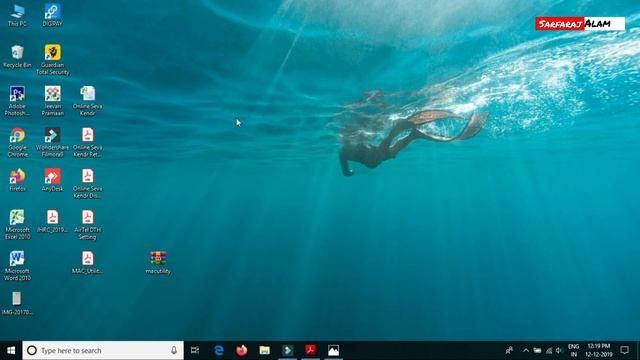Image resolution: width=640 pixels, height=360 pixels.
Task: Switch to Photos app on the taskbar
Action: (x=333, y=350)
